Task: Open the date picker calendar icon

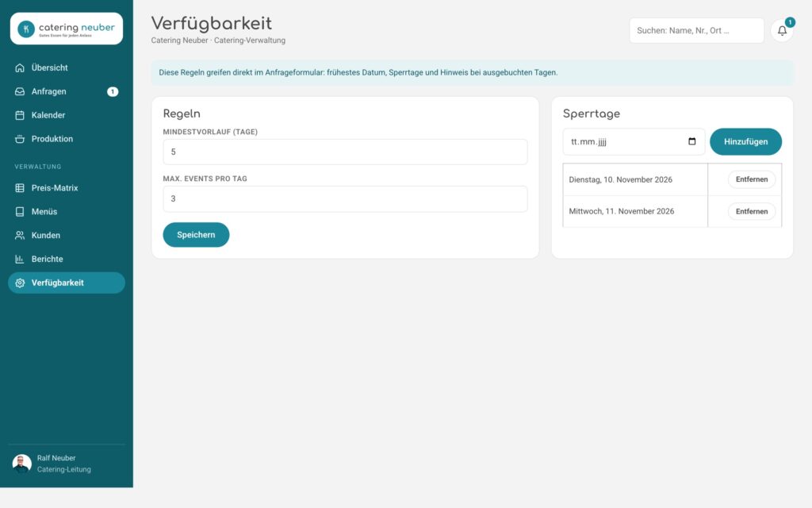Action: tap(691, 141)
